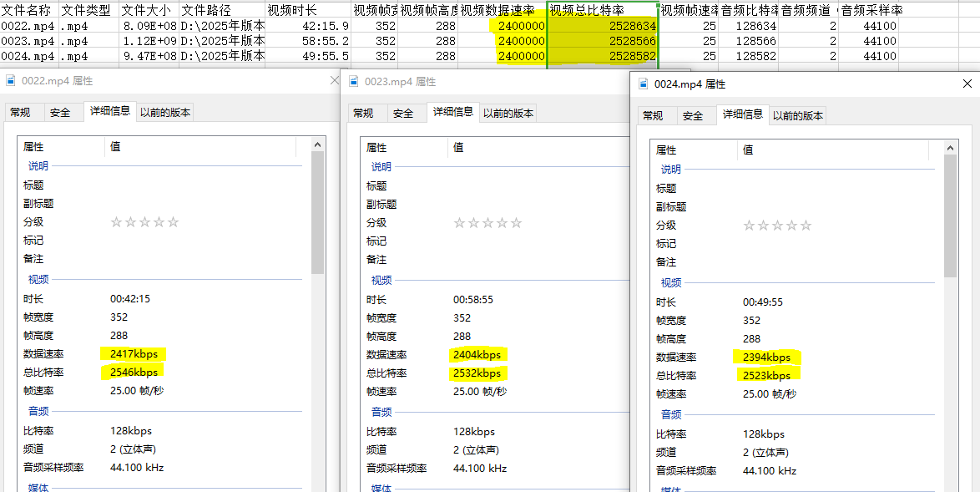The width and height of the screenshot is (980, 492).
Task: Select spreadsheet cell with value 2528582
Action: coord(604,56)
